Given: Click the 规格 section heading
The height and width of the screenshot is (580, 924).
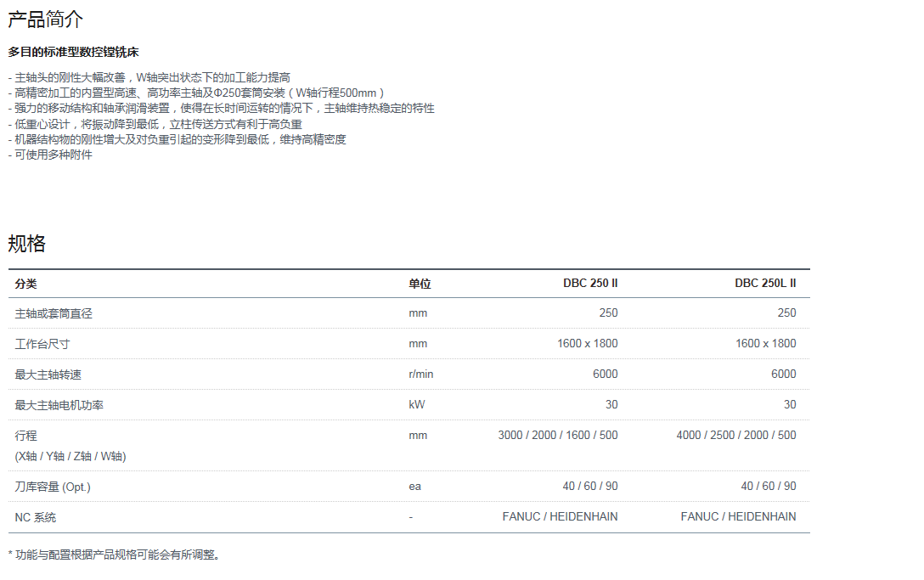Looking at the screenshot, I should [x=27, y=244].
